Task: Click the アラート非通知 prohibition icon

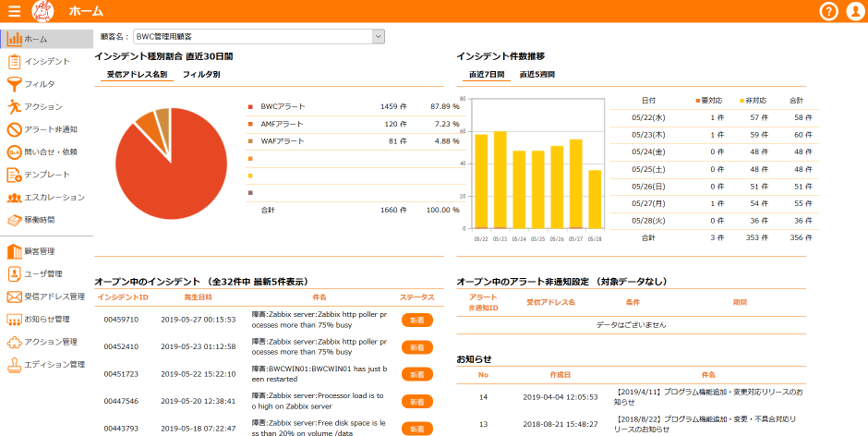Action: point(15,129)
